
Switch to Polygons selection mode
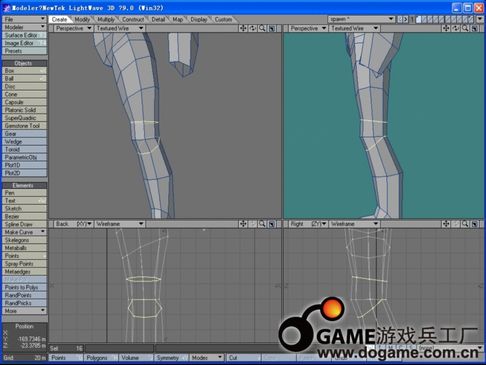101,358
